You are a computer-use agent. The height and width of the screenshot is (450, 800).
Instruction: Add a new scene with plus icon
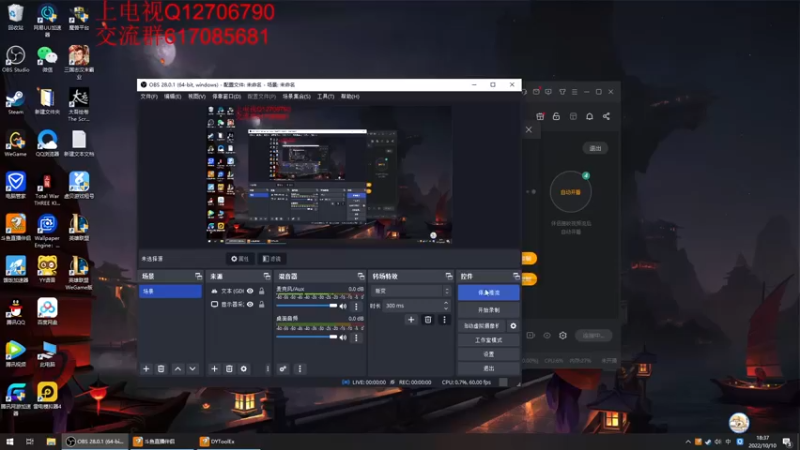pos(146,368)
